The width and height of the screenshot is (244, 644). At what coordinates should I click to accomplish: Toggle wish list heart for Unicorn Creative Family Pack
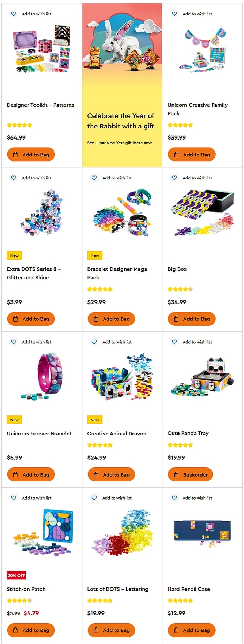174,14
